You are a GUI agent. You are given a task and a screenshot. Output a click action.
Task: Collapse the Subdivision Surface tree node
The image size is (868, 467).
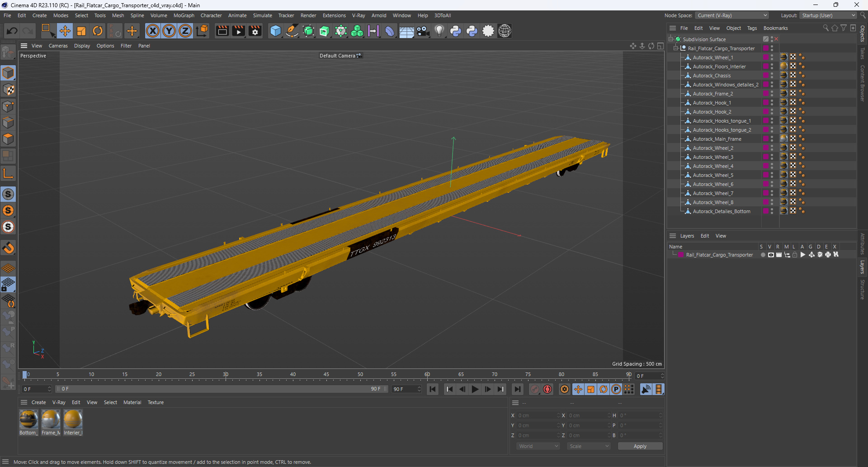point(671,39)
